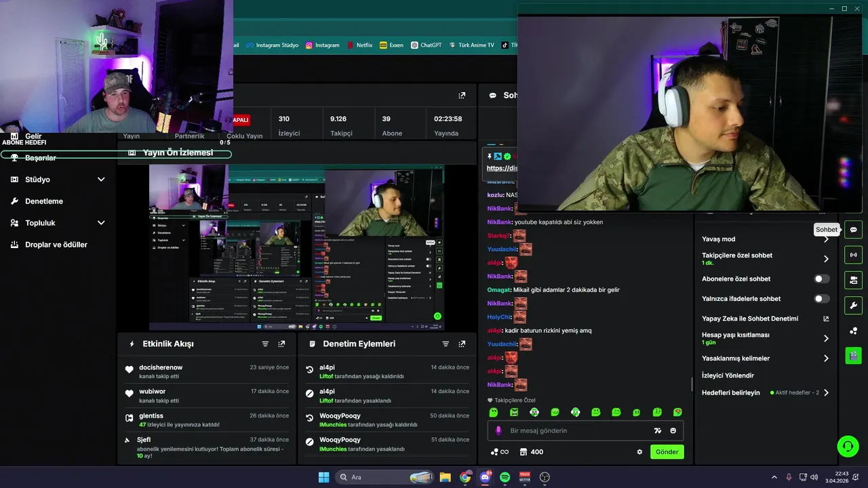Open the wrench tools icon in right rail
Screen dimensions: 868x488
coord(853,305)
